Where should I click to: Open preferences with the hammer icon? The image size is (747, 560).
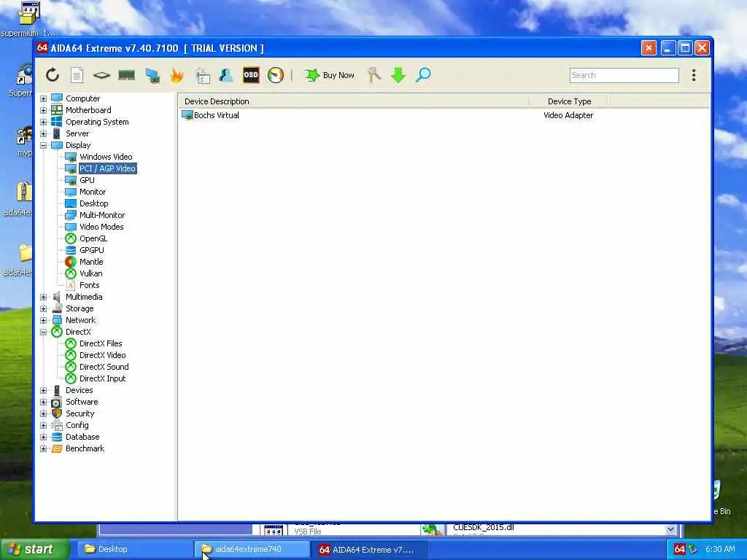click(x=374, y=75)
